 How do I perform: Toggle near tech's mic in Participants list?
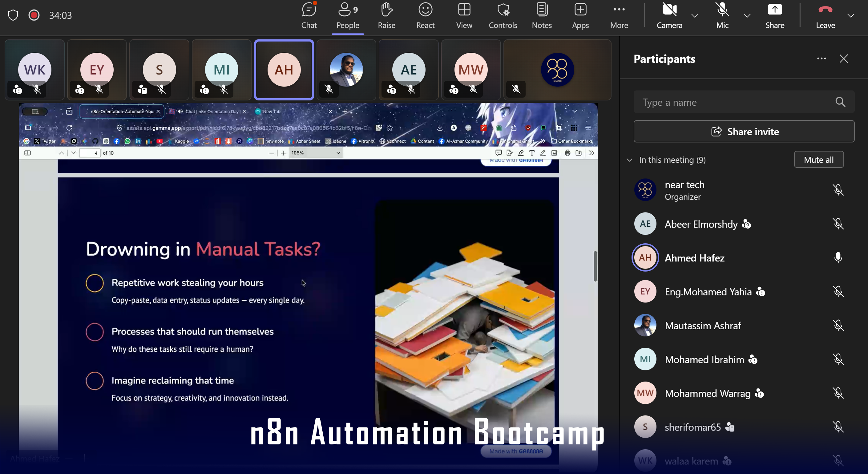pos(838,190)
